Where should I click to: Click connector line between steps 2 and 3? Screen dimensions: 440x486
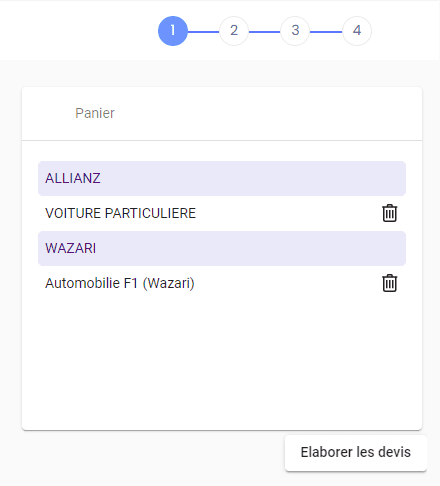pyautogui.click(x=265, y=32)
